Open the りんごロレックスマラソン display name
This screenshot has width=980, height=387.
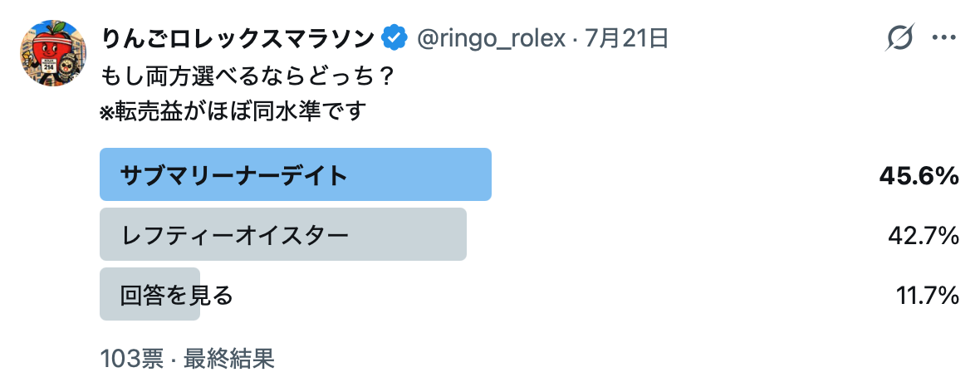pos(238,39)
